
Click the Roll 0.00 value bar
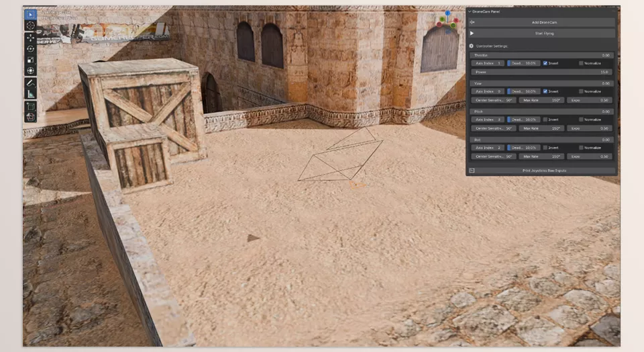[542, 140]
